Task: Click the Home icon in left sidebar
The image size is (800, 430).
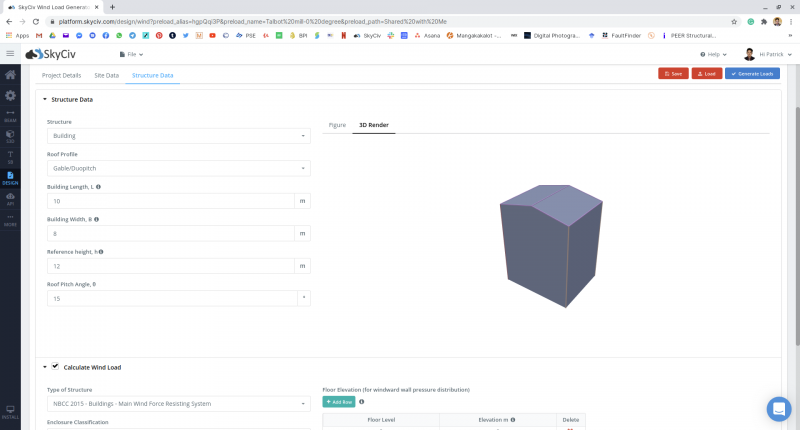Action: [x=10, y=75]
